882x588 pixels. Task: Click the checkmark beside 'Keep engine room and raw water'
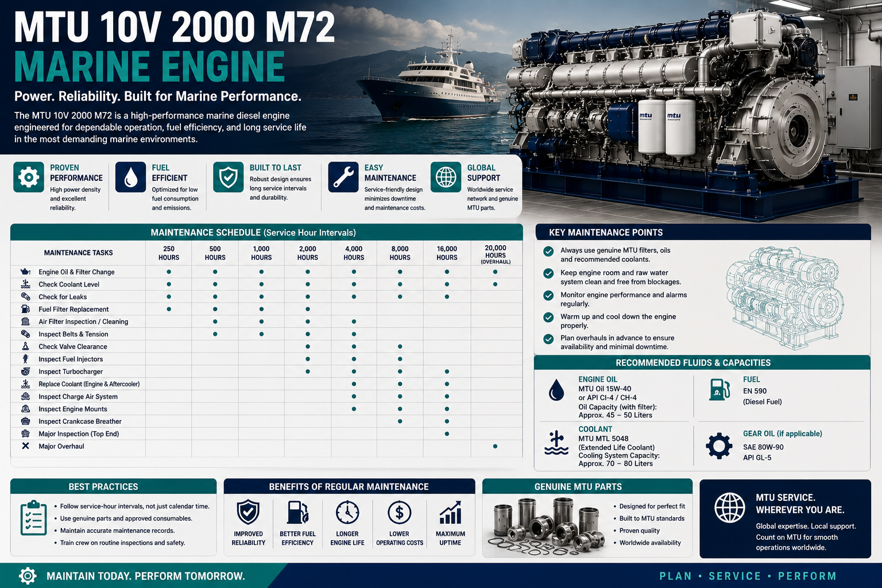(x=548, y=273)
